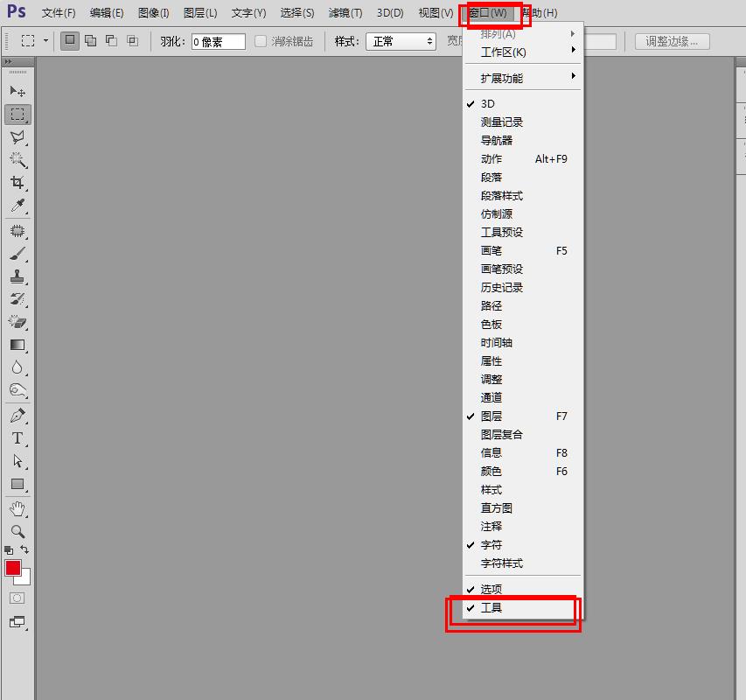Uncheck the 字符 panel entry
The image size is (746, 700).
point(523,545)
